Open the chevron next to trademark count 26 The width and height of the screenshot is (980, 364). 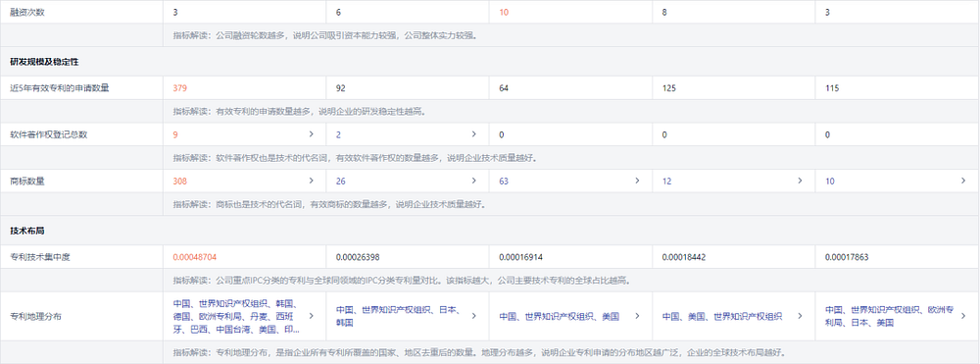[x=473, y=181]
